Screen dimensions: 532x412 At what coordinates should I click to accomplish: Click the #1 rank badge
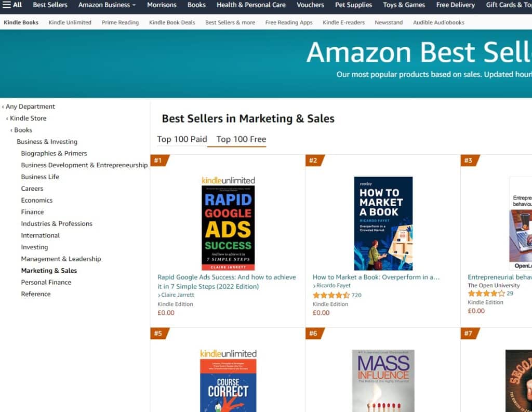point(158,161)
